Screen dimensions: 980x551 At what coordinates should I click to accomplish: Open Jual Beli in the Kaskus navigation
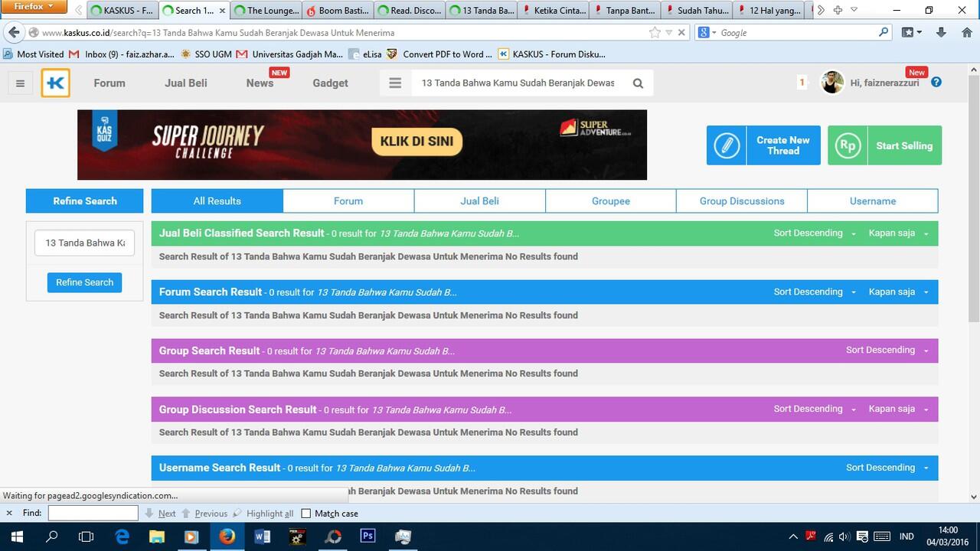point(186,83)
